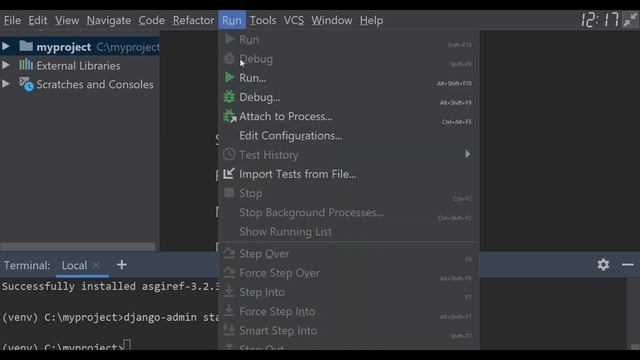This screenshot has width=640, height=360.
Task: Open the Refactor menu
Action: (x=193, y=20)
